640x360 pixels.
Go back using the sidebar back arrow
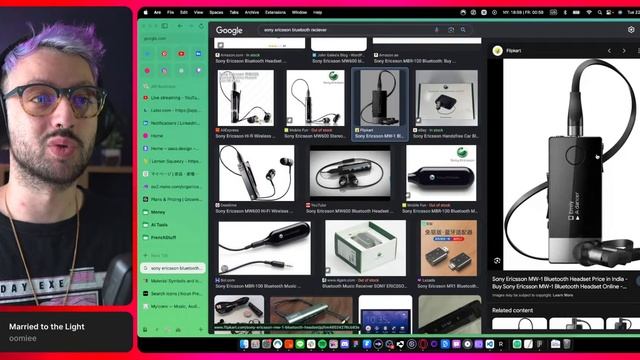click(180, 26)
